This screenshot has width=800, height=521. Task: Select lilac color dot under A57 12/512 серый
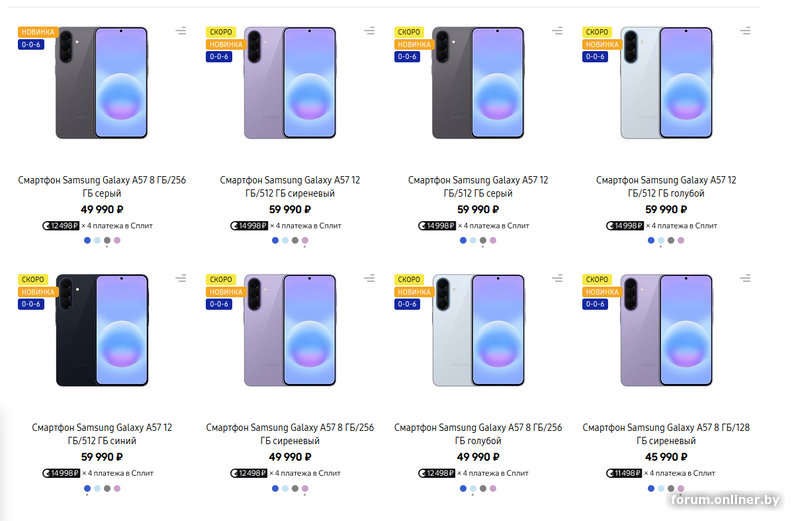click(493, 241)
